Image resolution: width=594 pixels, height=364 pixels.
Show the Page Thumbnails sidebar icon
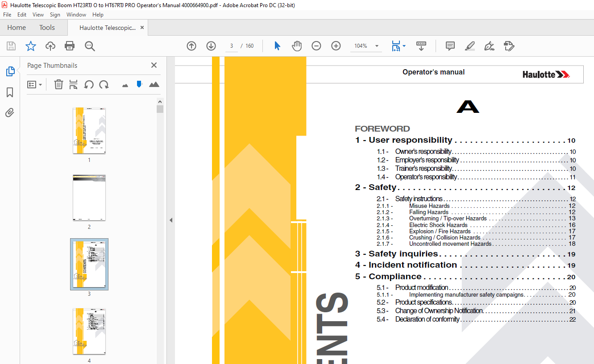10,71
